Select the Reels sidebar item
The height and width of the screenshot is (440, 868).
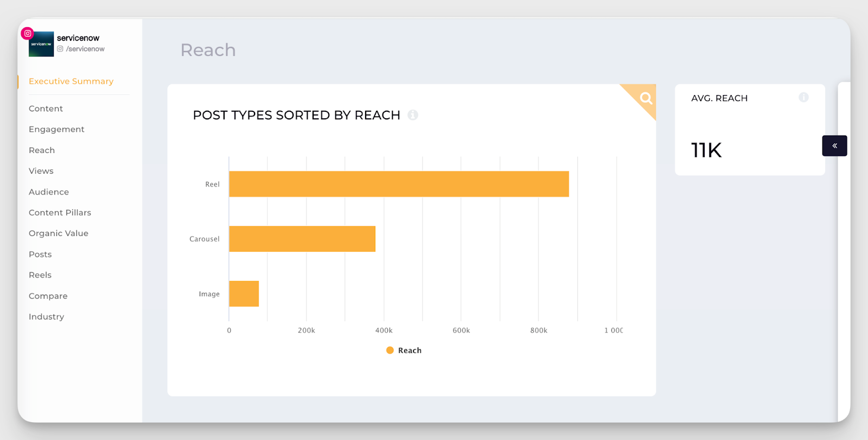point(40,275)
